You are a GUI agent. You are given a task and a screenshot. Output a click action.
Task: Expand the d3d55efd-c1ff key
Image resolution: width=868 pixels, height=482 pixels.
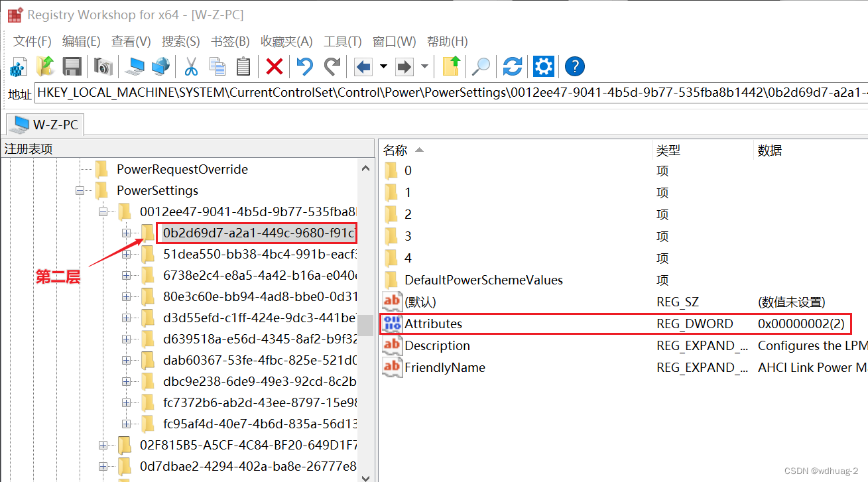pyautogui.click(x=126, y=318)
